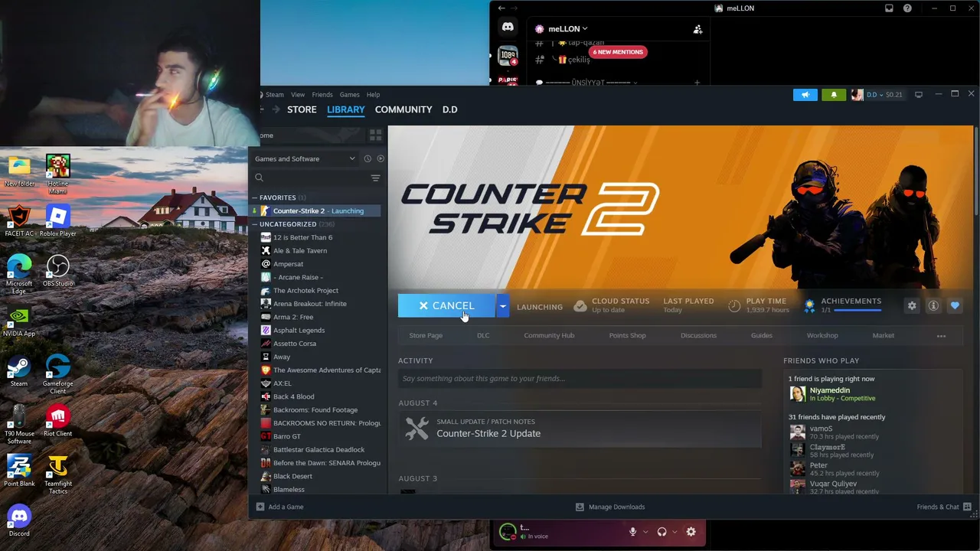
Task: Open library advanced filter options
Action: point(375,178)
